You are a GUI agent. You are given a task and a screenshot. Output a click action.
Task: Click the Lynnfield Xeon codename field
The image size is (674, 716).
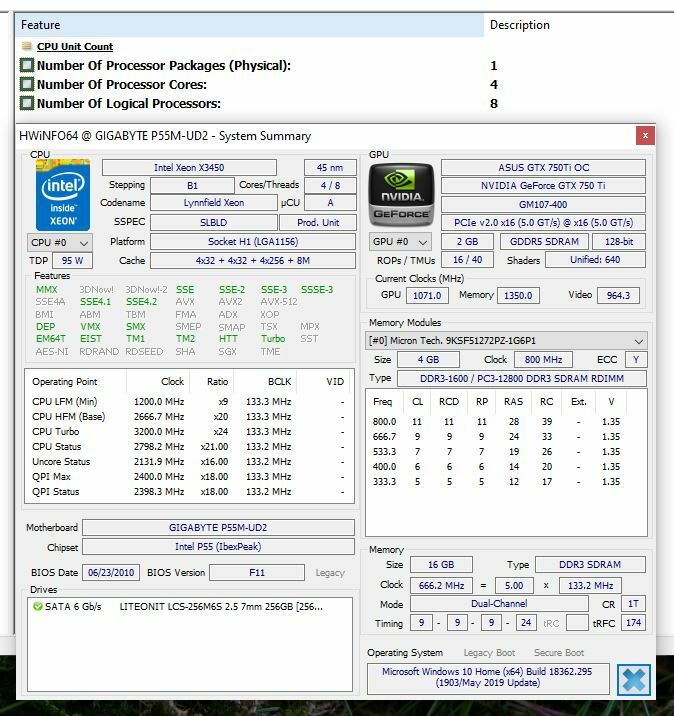[x=214, y=203]
